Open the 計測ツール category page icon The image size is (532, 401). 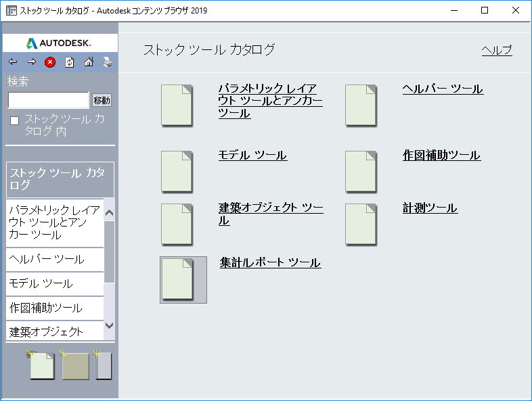(361, 225)
